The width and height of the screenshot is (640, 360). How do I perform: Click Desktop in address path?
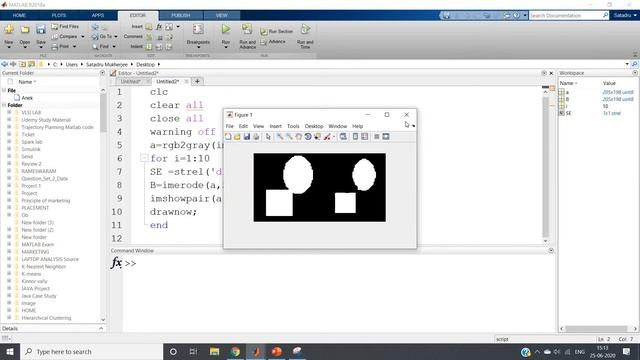point(145,64)
